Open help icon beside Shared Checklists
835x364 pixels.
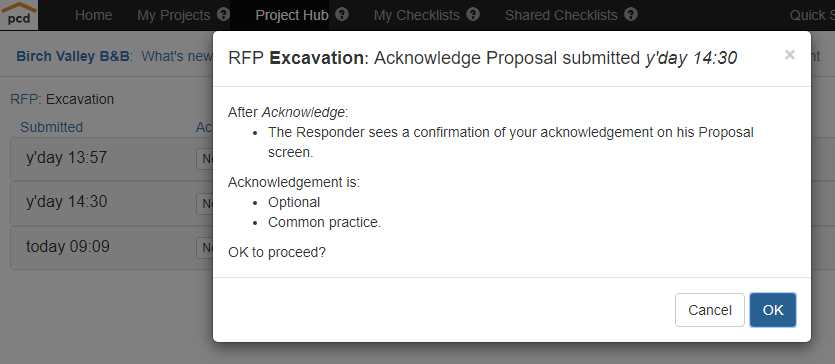click(631, 14)
